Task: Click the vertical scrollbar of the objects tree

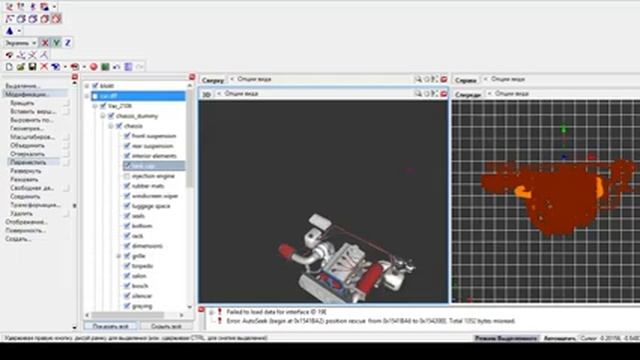Action: 190,196
